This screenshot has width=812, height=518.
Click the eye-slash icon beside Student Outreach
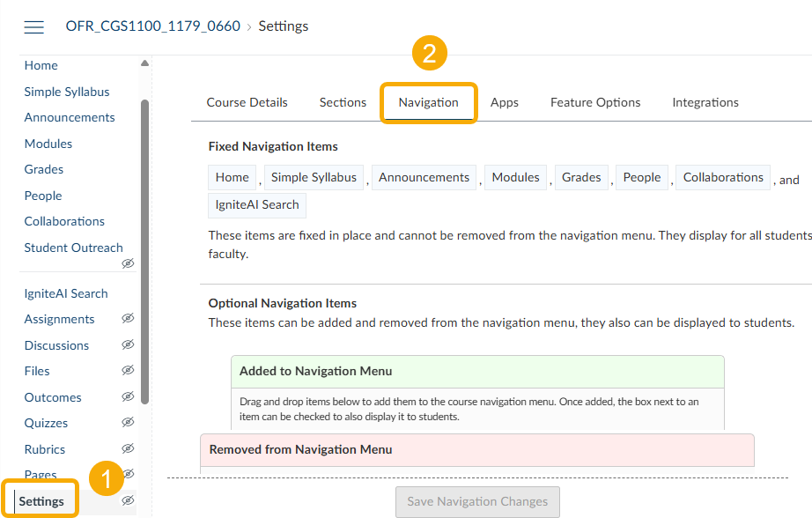point(128,263)
